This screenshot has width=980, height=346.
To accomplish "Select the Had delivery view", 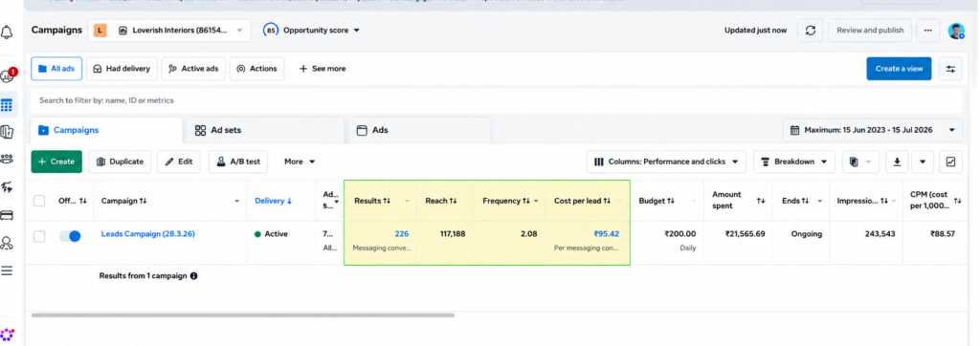I will [122, 69].
